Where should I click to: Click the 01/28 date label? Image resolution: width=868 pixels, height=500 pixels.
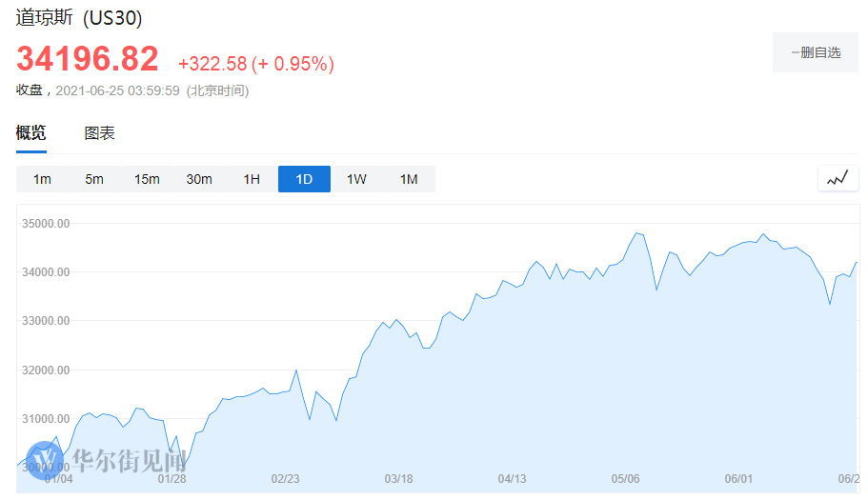click(172, 478)
